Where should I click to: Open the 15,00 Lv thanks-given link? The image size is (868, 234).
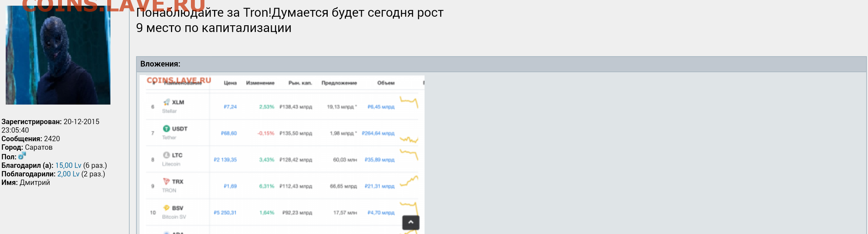[68, 165]
